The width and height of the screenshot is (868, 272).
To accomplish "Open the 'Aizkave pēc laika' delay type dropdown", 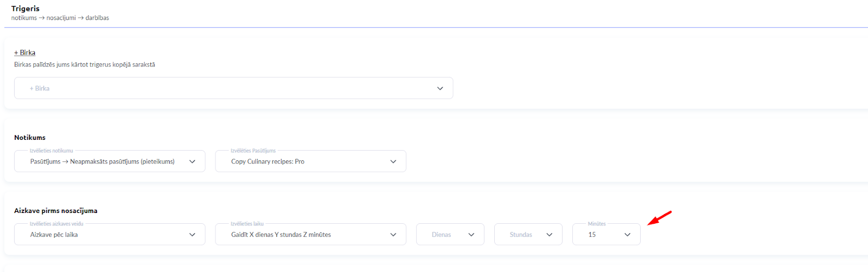I will (103, 235).
